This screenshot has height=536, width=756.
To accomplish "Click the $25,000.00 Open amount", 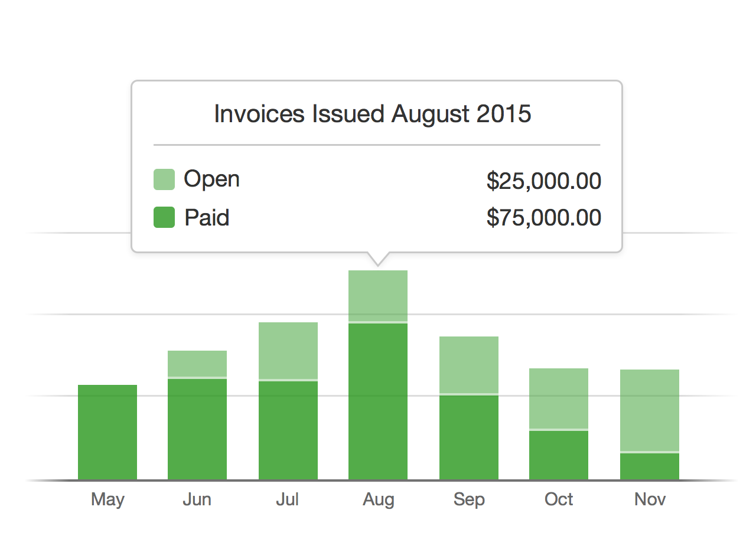I will [x=543, y=181].
